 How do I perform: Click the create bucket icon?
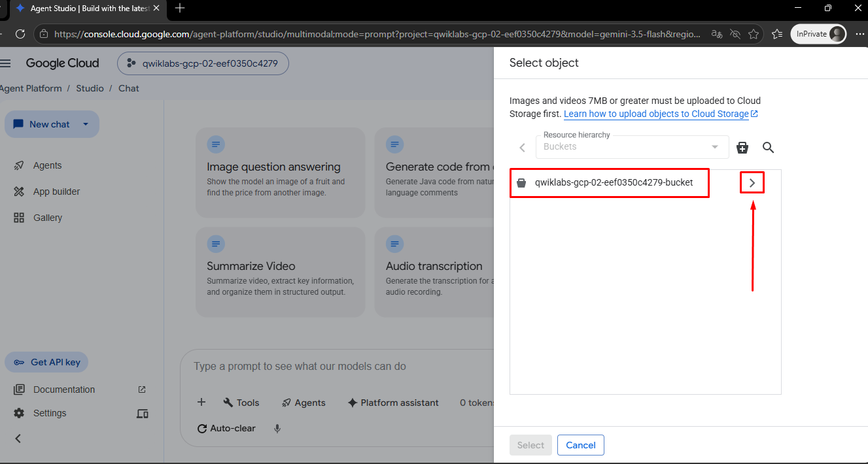pos(742,148)
